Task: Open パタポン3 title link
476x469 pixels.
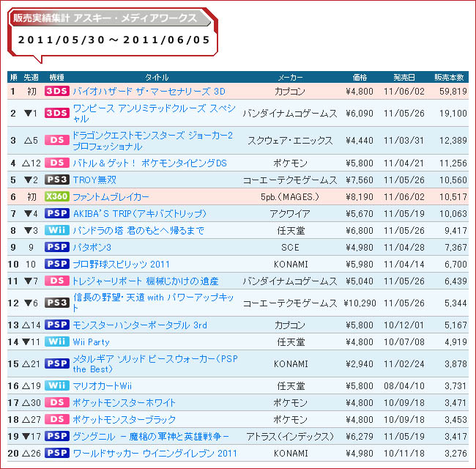Action: point(92,247)
